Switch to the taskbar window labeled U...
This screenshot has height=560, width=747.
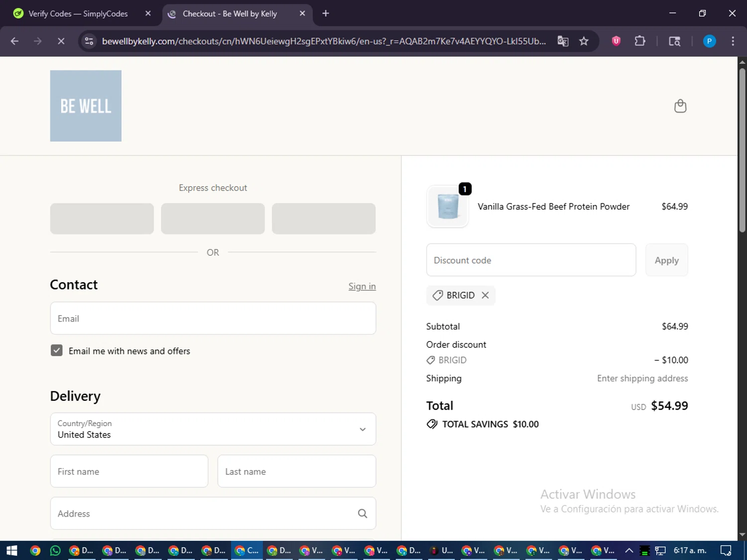pos(442,551)
